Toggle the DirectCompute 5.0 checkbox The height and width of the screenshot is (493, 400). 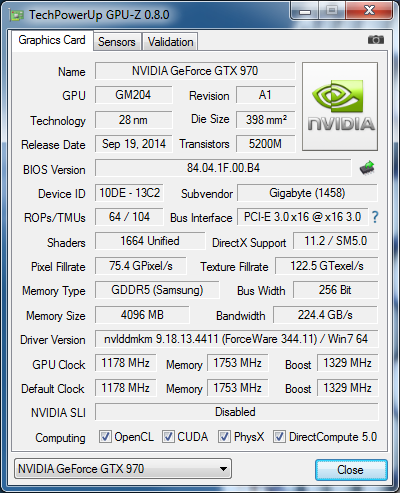279,436
